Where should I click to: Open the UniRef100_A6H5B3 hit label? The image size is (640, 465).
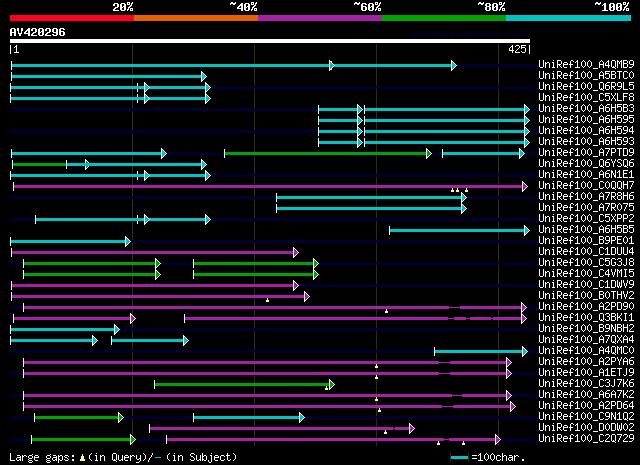(586, 108)
